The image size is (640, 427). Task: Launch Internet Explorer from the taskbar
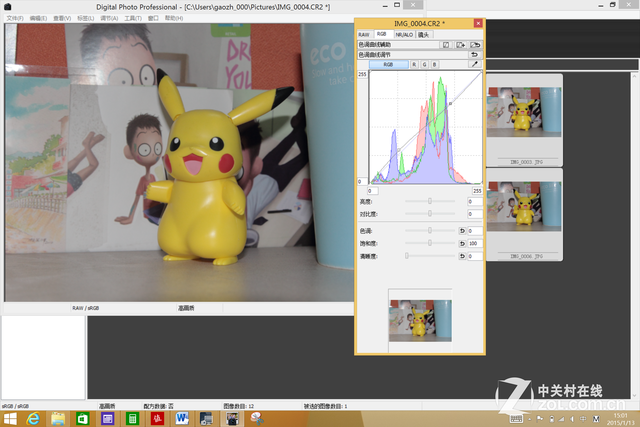point(33,419)
